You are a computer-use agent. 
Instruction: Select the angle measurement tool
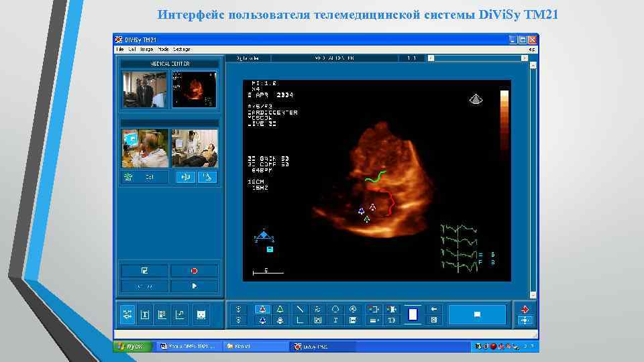[x=300, y=320]
